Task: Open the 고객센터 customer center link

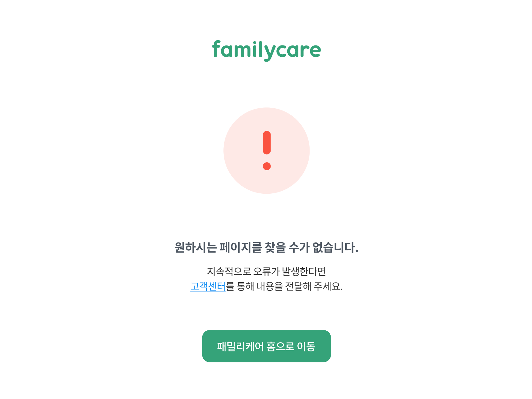Action: pos(208,286)
